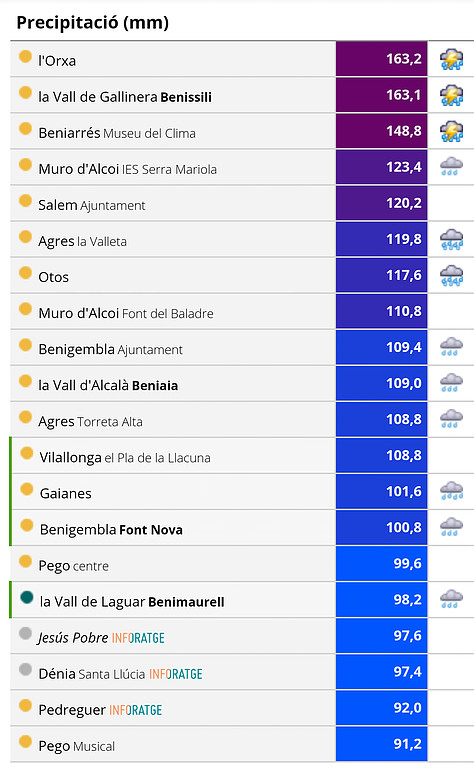Open the Salem Ajuntament station link
The height and width of the screenshot is (779, 474).
point(92,205)
